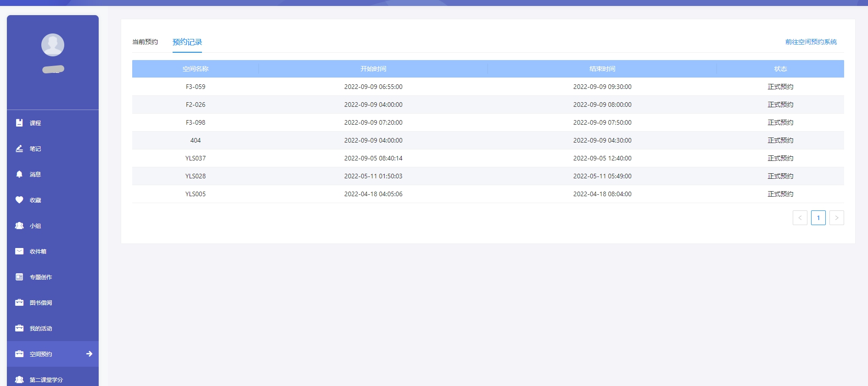The height and width of the screenshot is (386, 868).
Task: Open 收件箱 in the sidebar
Action: [x=38, y=251]
